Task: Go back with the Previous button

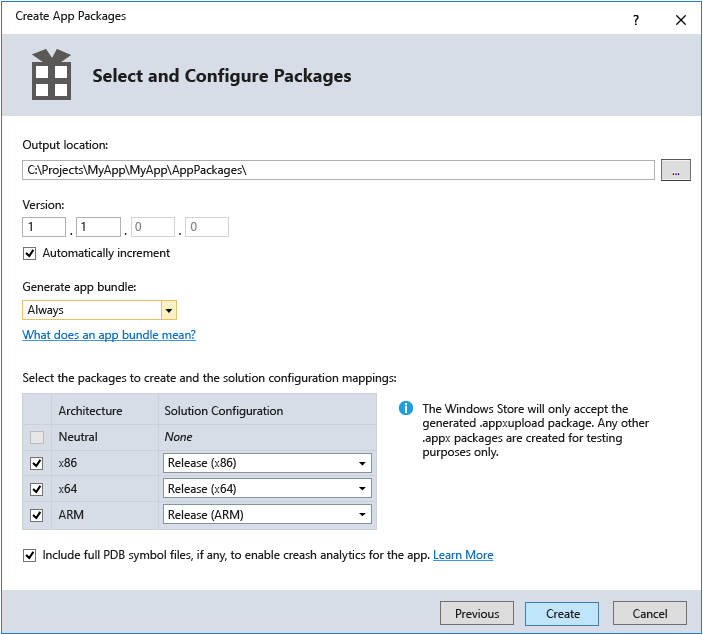Action: point(477,613)
